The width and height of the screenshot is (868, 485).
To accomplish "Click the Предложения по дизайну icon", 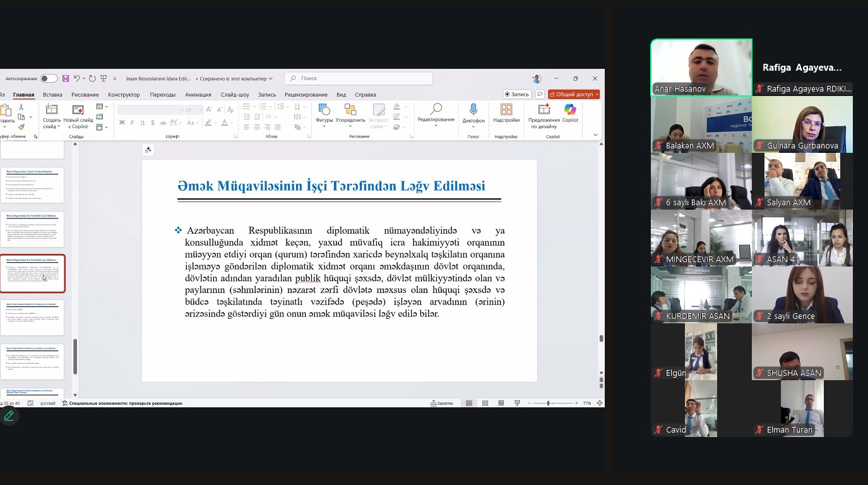I will [544, 113].
